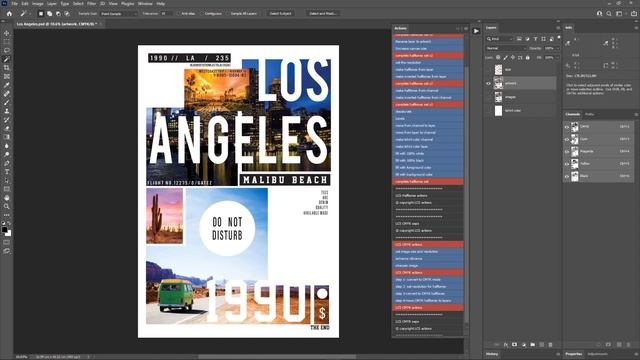This screenshot has width=640, height=360.
Task: Select the Hand tool
Action: (7, 198)
